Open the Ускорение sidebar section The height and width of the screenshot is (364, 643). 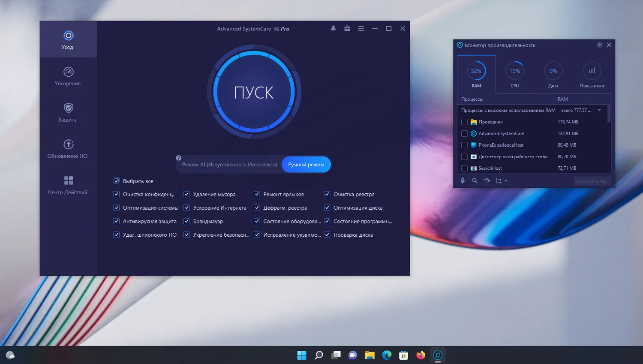(68, 76)
